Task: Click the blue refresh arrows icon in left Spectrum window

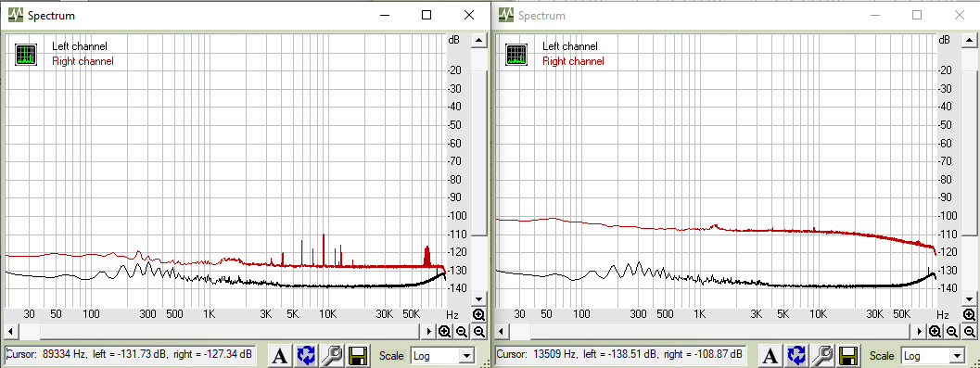Action: click(x=306, y=356)
